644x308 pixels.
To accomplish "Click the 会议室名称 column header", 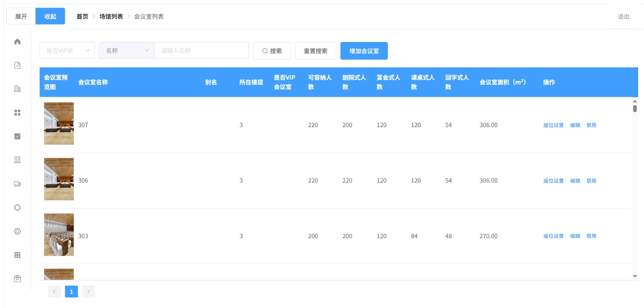I will (93, 82).
